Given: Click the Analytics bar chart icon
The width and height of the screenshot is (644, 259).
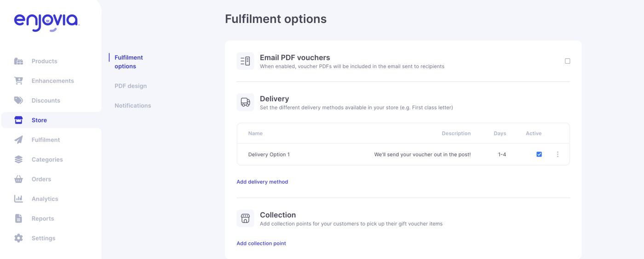Looking at the screenshot, I should click(18, 199).
